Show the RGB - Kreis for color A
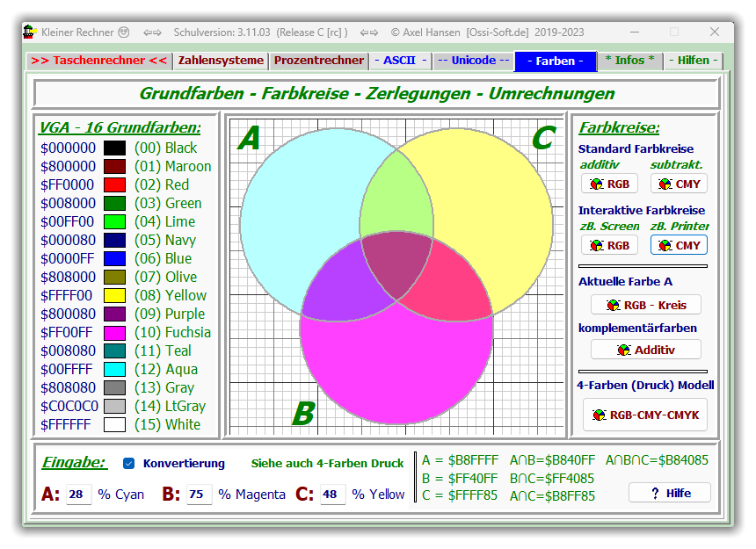 coord(646,305)
